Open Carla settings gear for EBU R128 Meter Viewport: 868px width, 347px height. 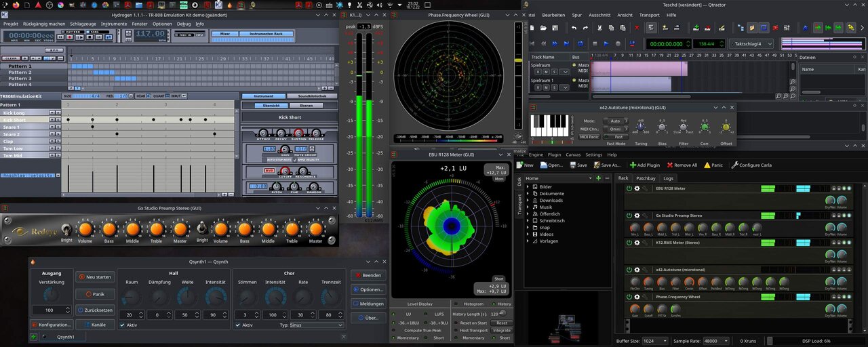pyautogui.click(x=637, y=188)
